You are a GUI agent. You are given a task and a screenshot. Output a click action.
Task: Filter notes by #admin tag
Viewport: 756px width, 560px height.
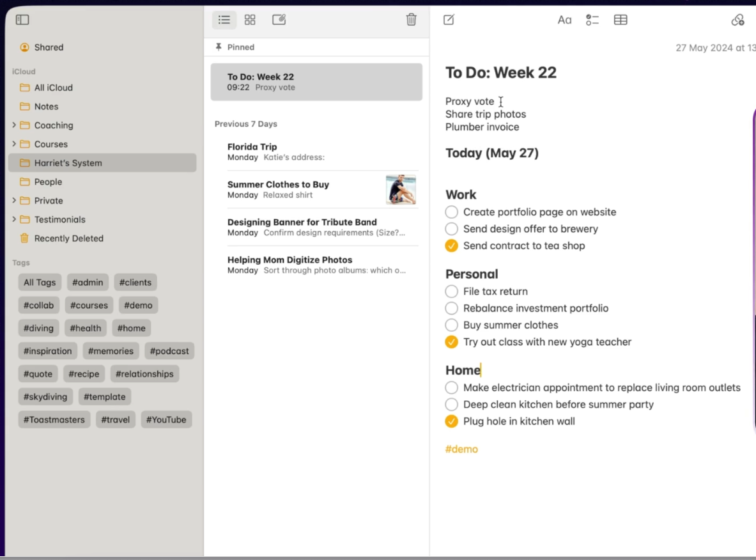tap(88, 283)
